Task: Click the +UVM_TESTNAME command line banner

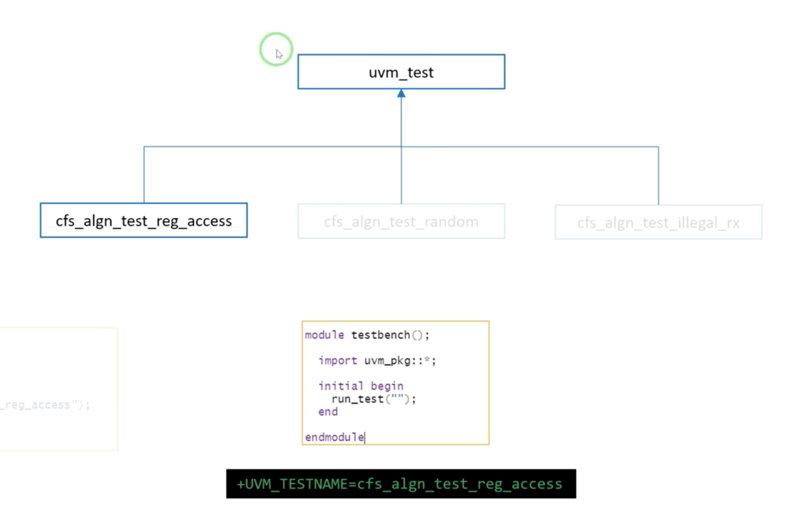Action: [401, 484]
